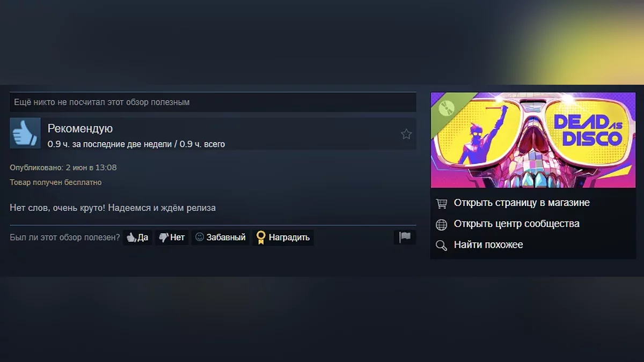
Task: Click the smiley face icon beside Забавный
Action: click(x=200, y=237)
